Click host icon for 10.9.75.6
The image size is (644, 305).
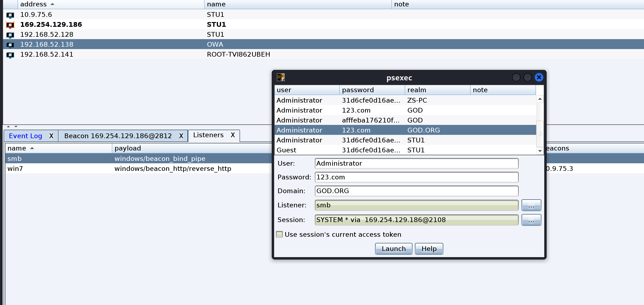10,15
